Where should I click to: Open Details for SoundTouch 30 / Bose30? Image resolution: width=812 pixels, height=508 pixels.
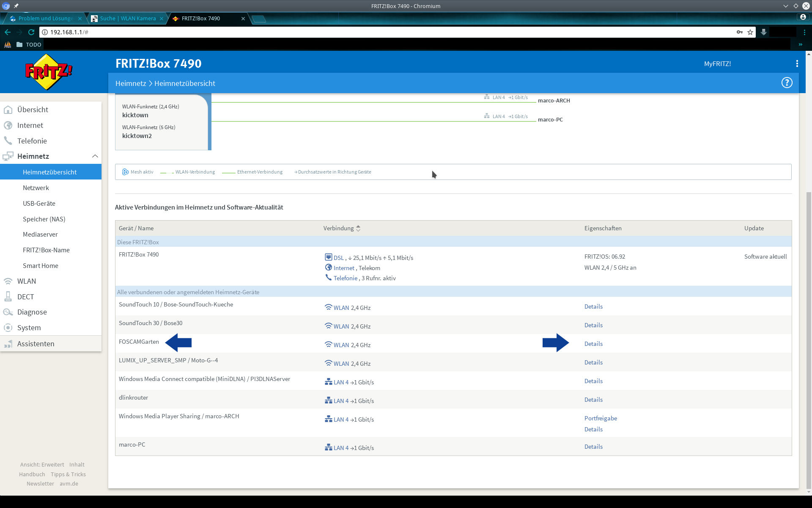(x=593, y=325)
